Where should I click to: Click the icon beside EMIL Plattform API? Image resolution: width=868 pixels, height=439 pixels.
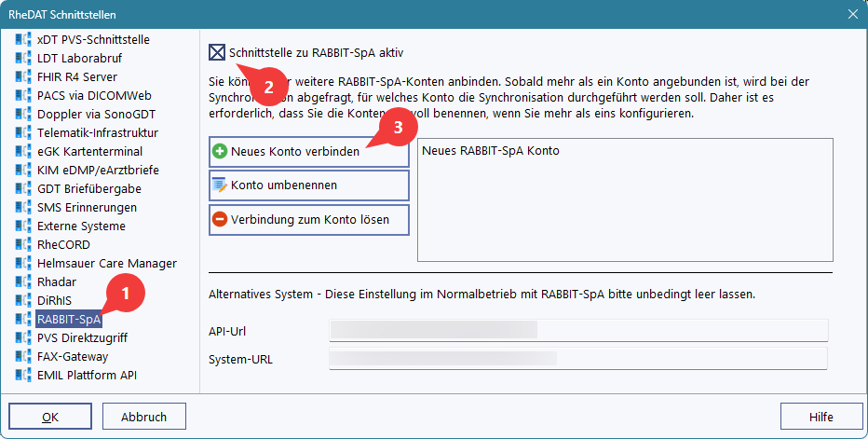click(23, 376)
